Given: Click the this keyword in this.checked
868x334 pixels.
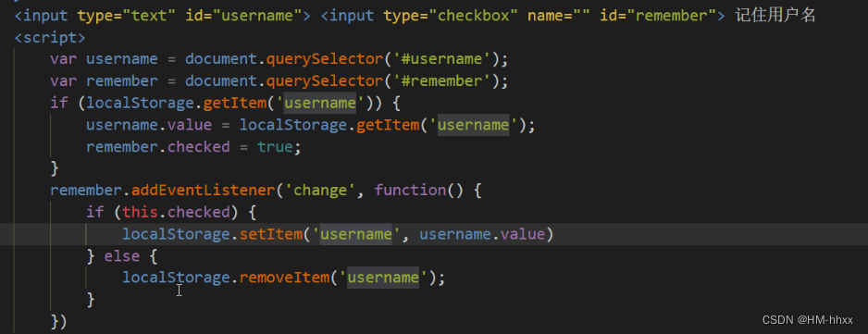Looking at the screenshot, I should tap(141, 213).
